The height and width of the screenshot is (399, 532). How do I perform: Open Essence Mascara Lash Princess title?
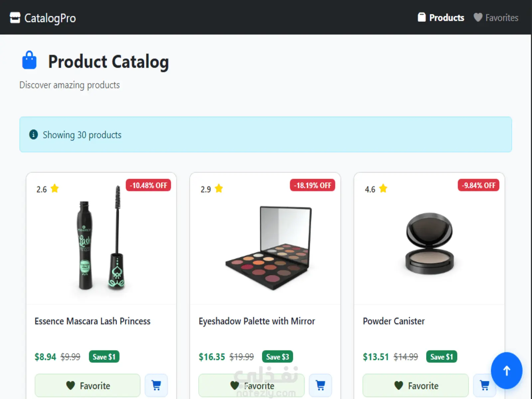92,321
